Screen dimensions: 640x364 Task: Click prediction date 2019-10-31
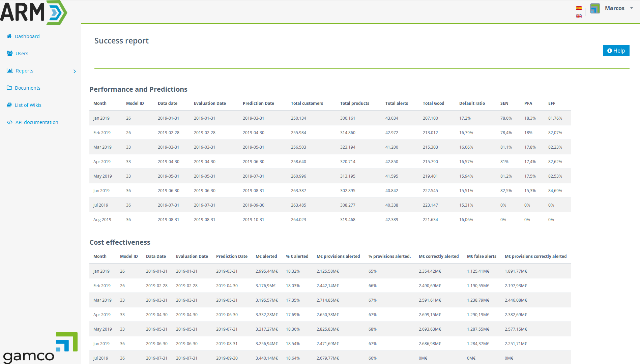[253, 220]
